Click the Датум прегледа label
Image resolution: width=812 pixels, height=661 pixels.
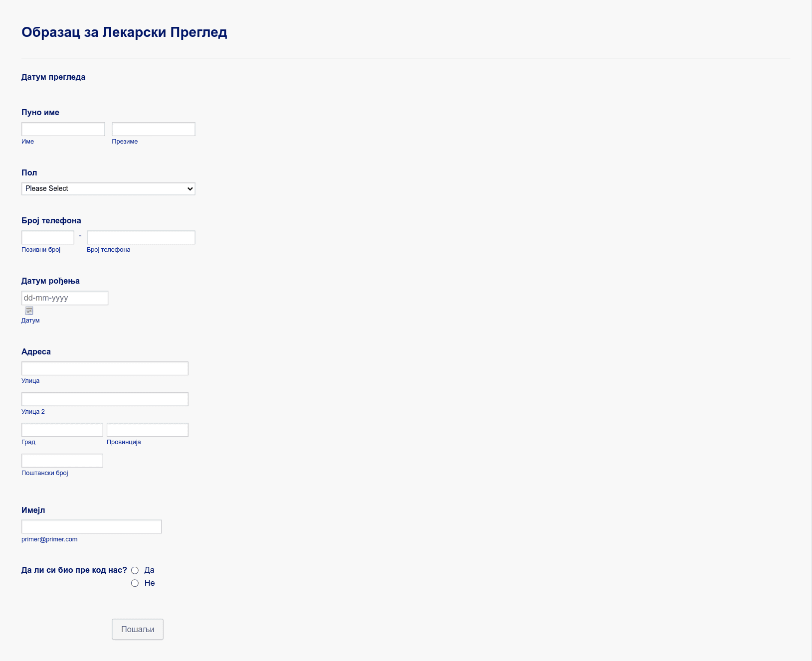tap(53, 77)
